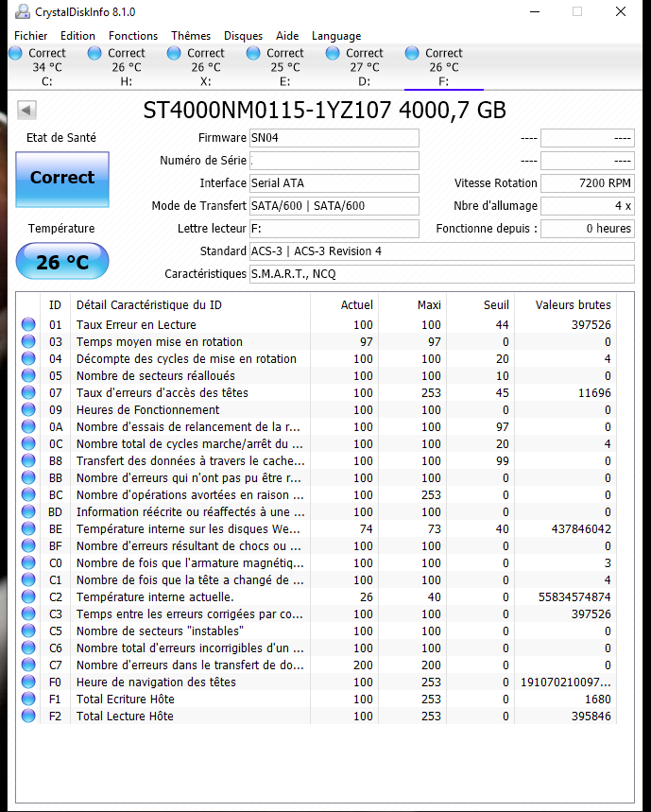Click the previous disk arrow button
Viewport: 651px width, 812px height.
pos(26,110)
